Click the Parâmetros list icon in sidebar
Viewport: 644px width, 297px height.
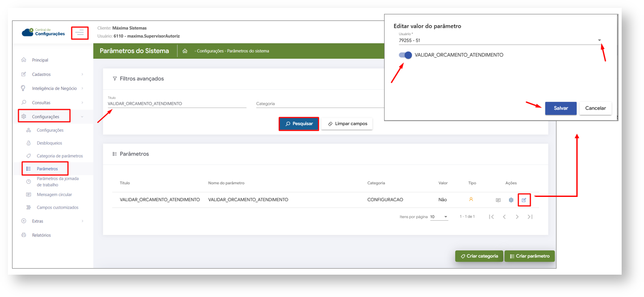(28, 169)
